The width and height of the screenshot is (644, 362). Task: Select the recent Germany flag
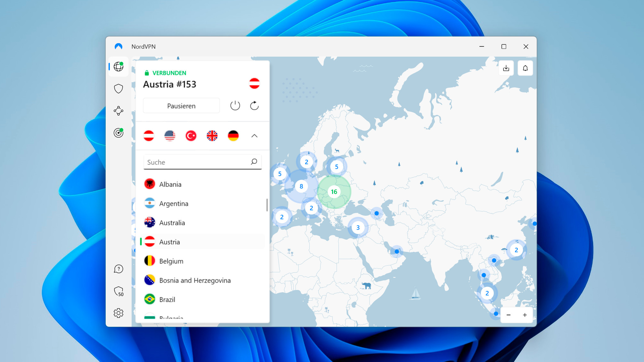coord(233,136)
